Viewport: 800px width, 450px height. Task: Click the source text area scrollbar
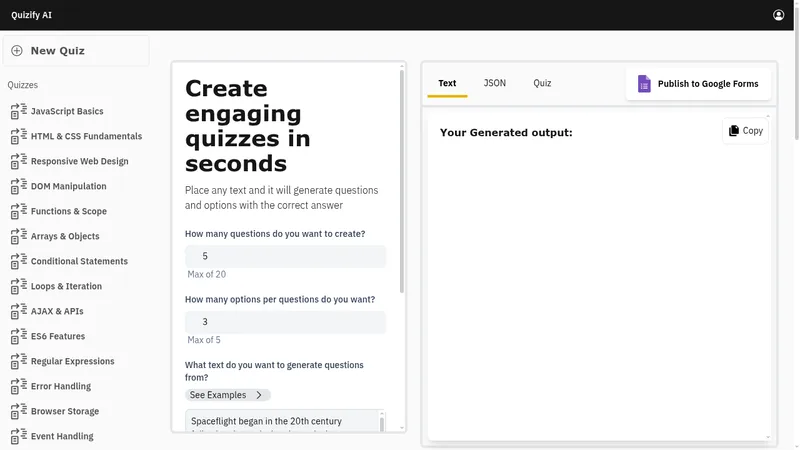382,424
